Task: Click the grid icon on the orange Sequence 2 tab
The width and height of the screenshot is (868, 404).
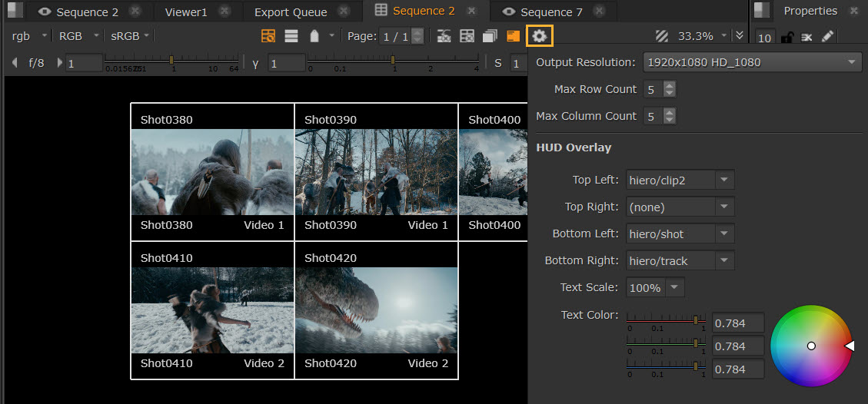Action: [x=381, y=9]
